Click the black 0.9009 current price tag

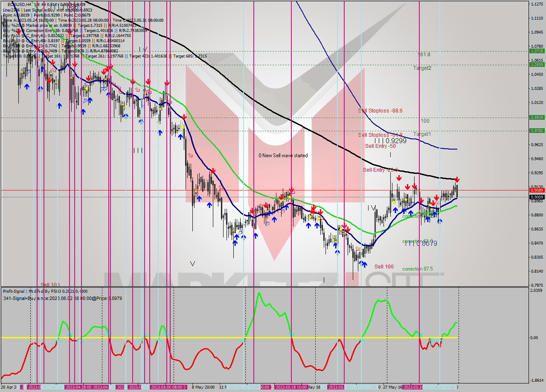(x=537, y=197)
